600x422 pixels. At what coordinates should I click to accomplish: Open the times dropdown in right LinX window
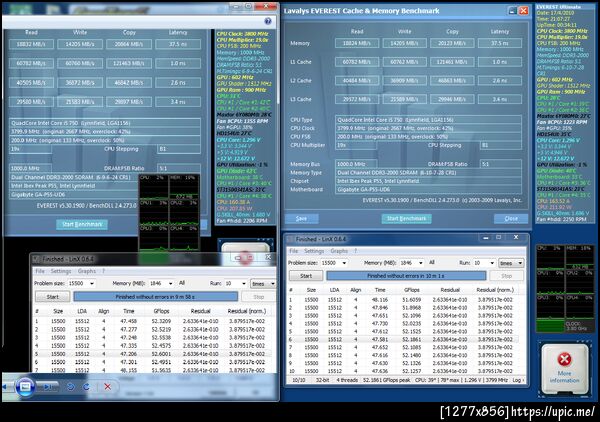[511, 263]
